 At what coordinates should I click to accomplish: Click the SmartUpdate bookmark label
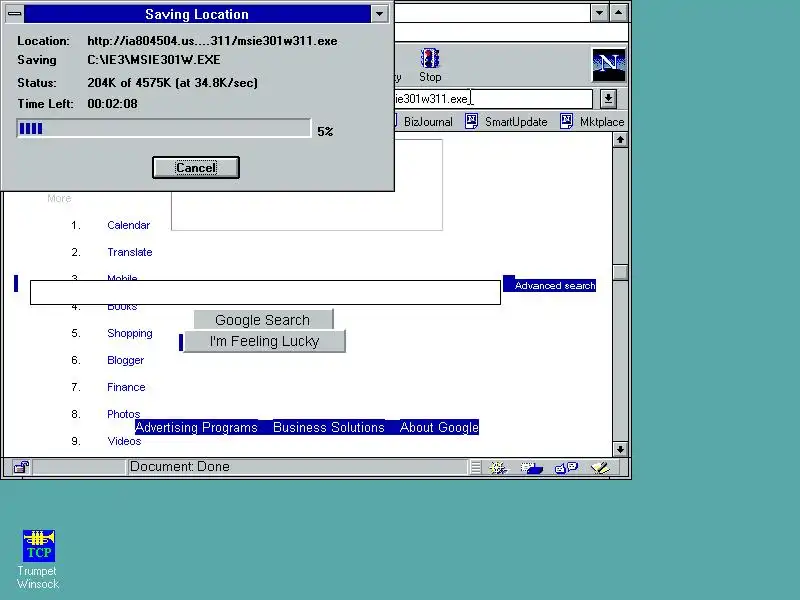[516, 122]
